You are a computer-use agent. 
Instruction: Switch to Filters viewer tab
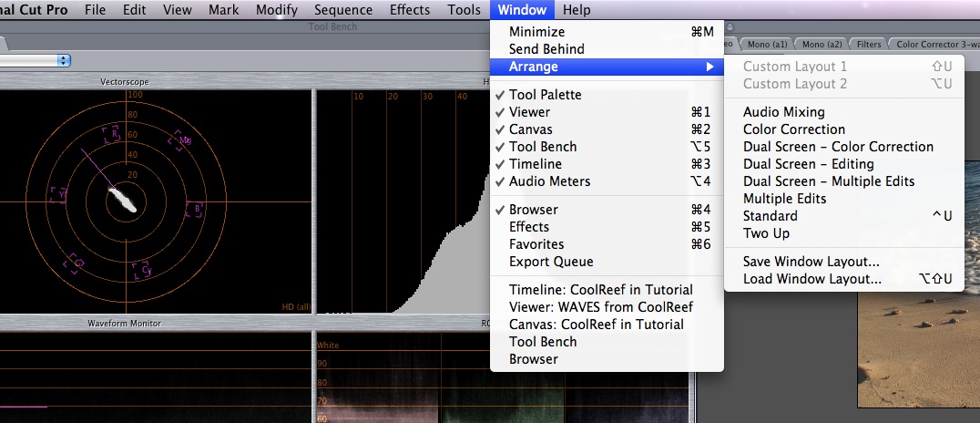(x=869, y=45)
